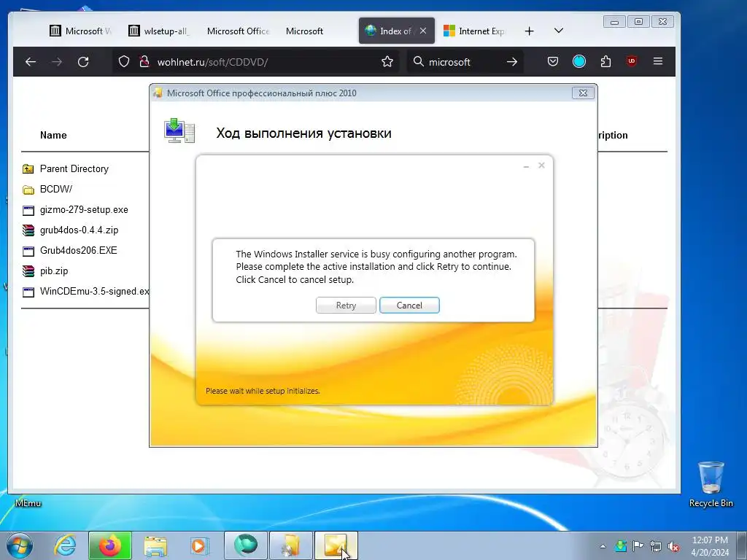Click the grub4dos-0.4.4.zip archive icon

(x=28, y=230)
